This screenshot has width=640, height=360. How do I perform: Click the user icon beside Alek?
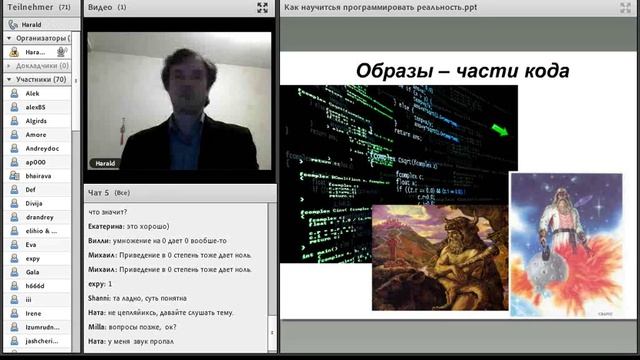point(14,93)
